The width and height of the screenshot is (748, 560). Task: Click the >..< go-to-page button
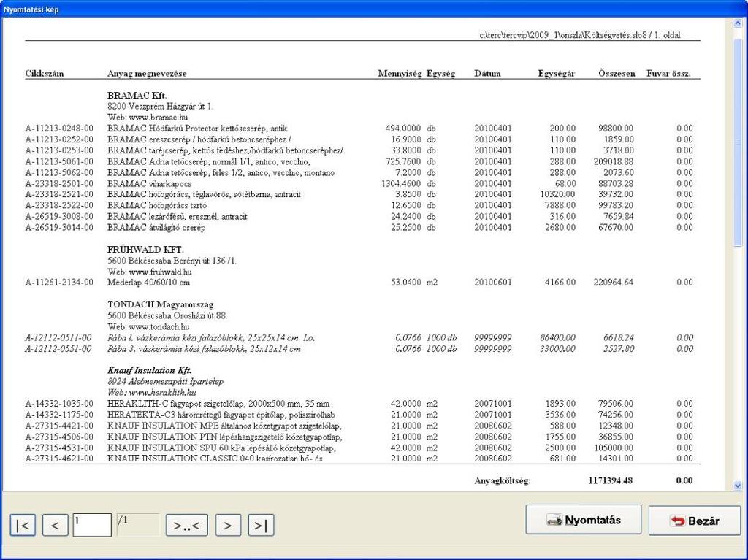point(186,525)
